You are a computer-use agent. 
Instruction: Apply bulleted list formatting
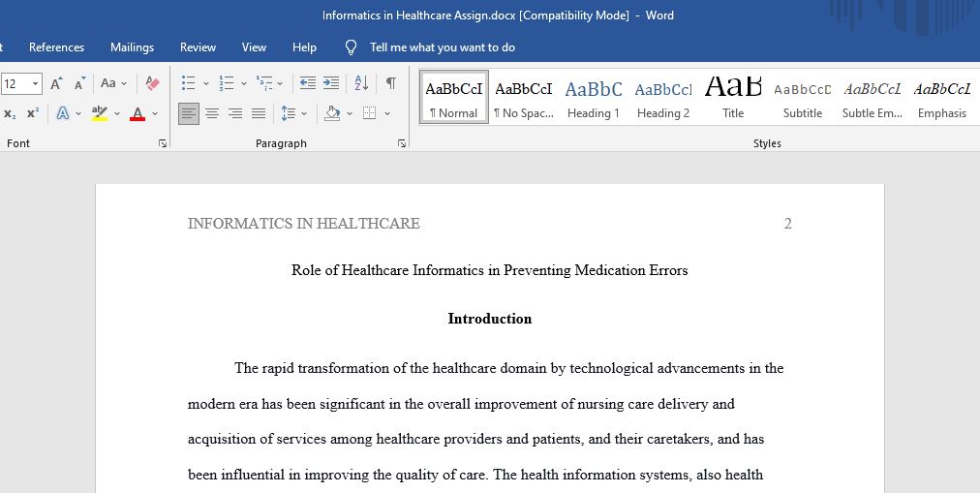188,83
